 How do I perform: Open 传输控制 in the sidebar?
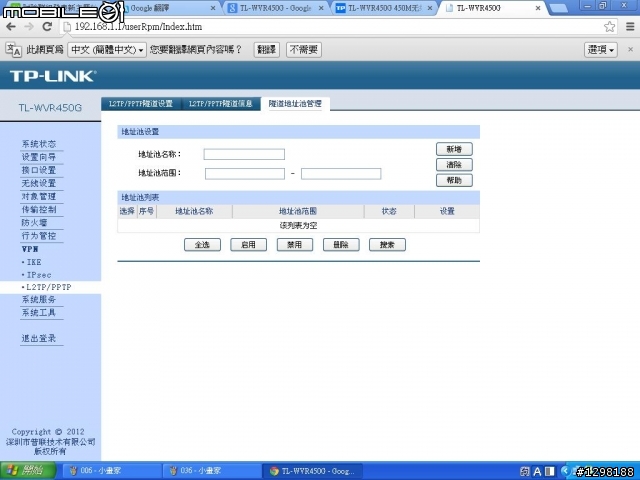pyautogui.click(x=39, y=209)
